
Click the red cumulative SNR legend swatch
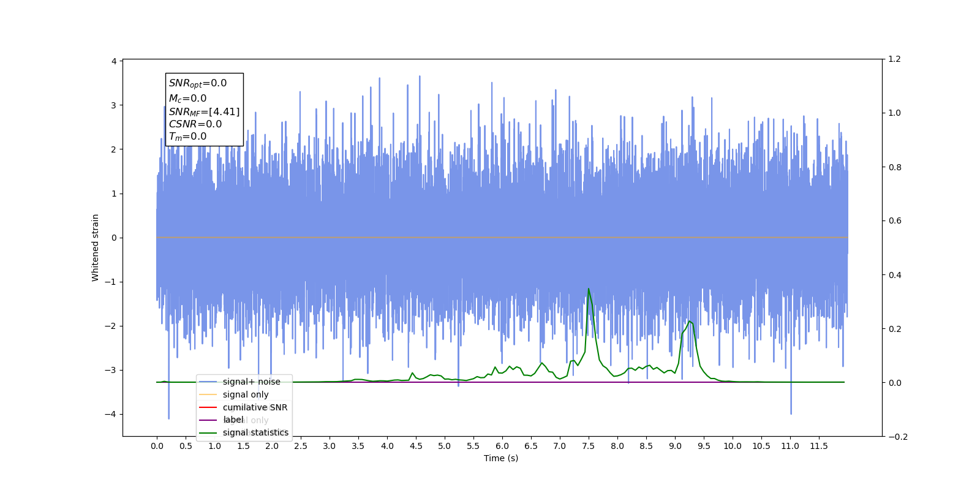[x=208, y=407]
